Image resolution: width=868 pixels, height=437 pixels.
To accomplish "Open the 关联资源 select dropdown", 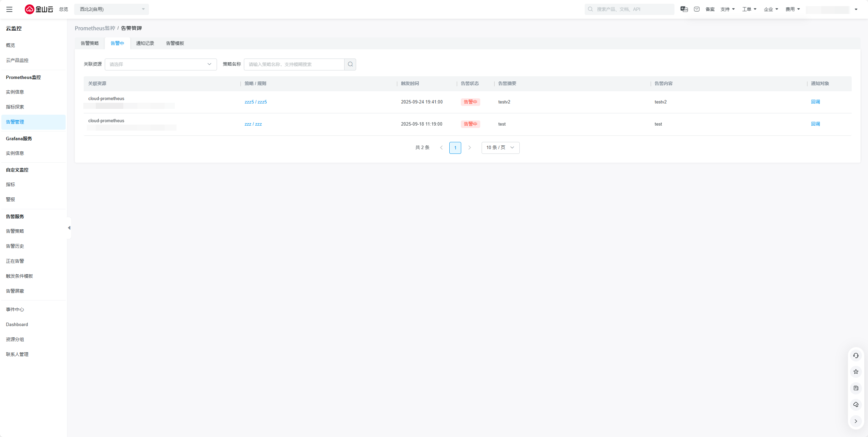I will click(161, 64).
